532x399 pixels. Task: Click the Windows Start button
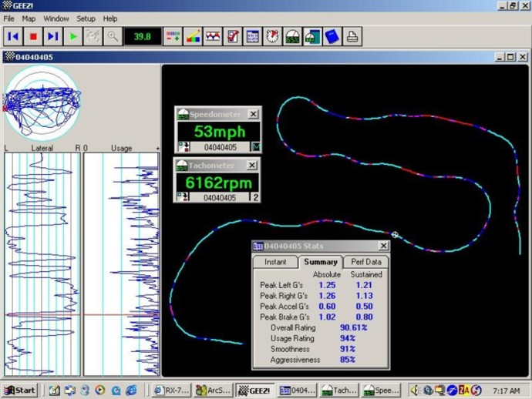coord(21,390)
